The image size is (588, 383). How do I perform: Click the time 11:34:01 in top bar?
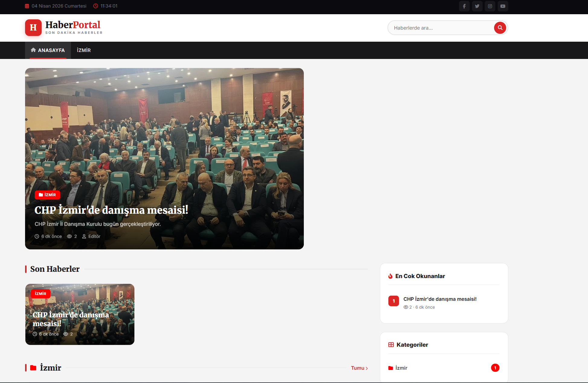[109, 6]
